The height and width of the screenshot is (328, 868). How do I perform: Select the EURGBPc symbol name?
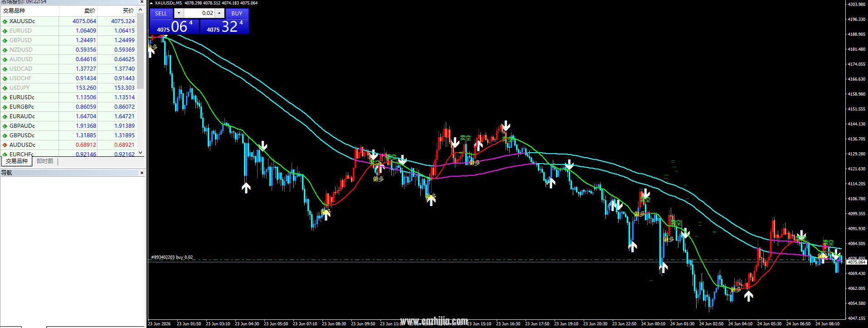tap(22, 107)
